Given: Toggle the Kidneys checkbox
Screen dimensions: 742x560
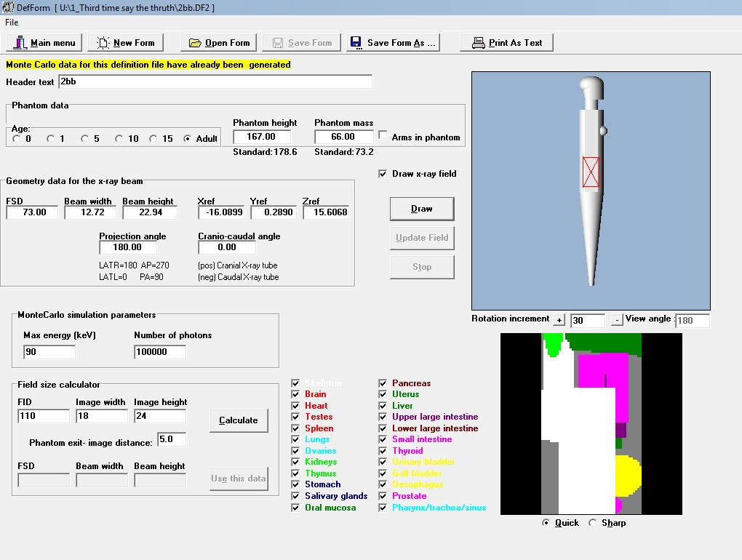Looking at the screenshot, I should (295, 462).
